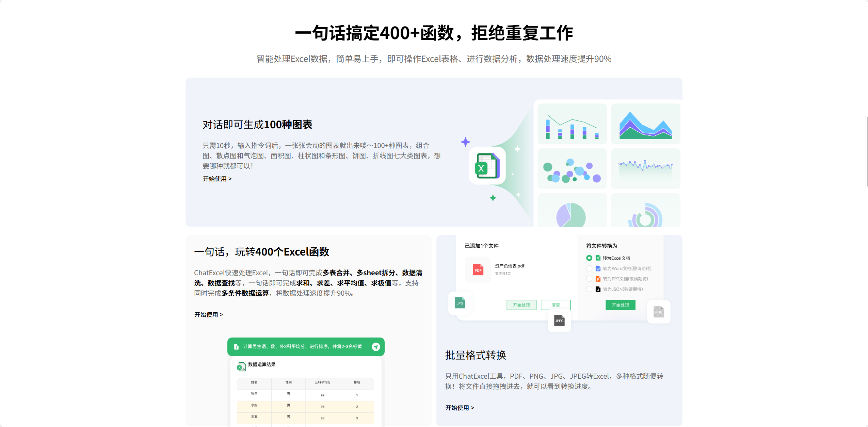Click the outlined 开始处理 button
The image size is (868, 427).
click(521, 305)
